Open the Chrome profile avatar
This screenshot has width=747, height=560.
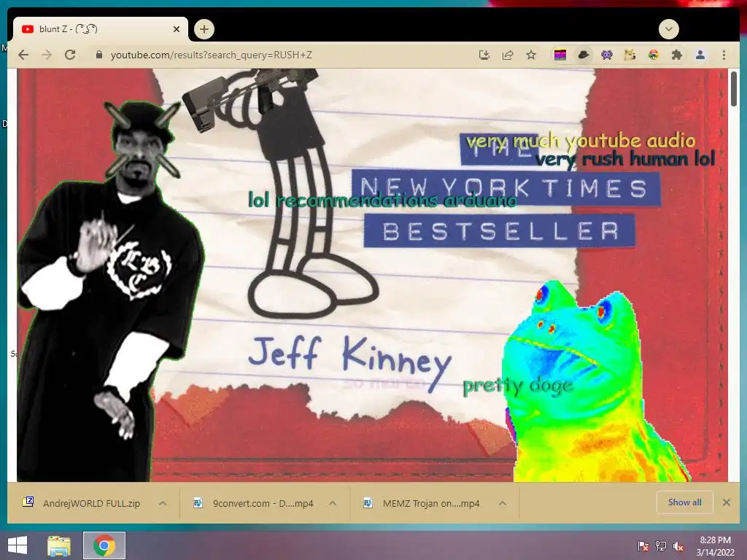[x=700, y=55]
